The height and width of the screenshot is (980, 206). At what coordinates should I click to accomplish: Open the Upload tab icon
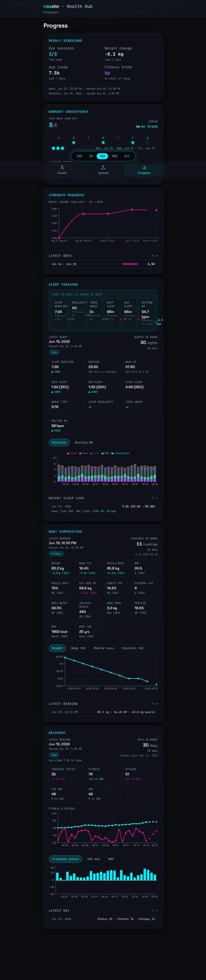point(103,167)
